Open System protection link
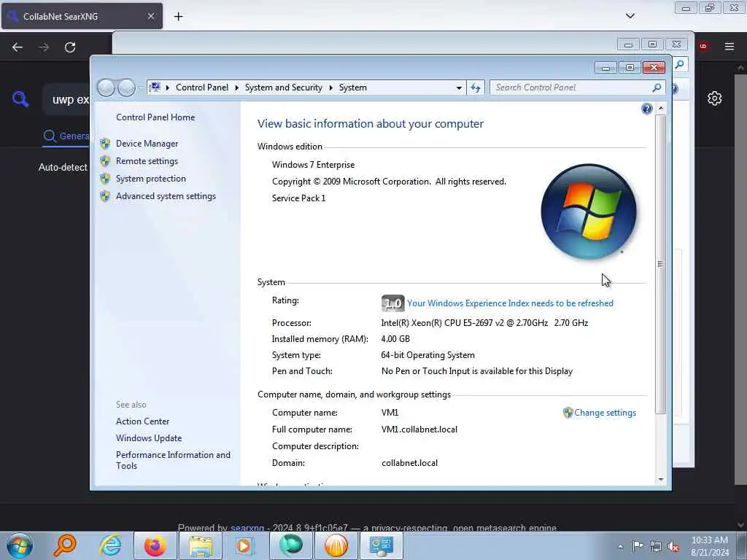The height and width of the screenshot is (560, 747). 150,179
